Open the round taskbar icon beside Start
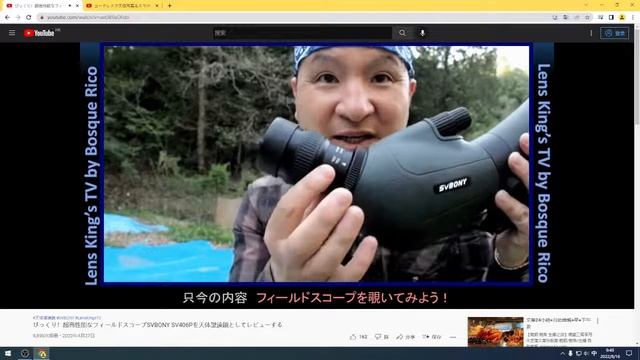The width and height of the screenshot is (640, 360). [x=24, y=353]
